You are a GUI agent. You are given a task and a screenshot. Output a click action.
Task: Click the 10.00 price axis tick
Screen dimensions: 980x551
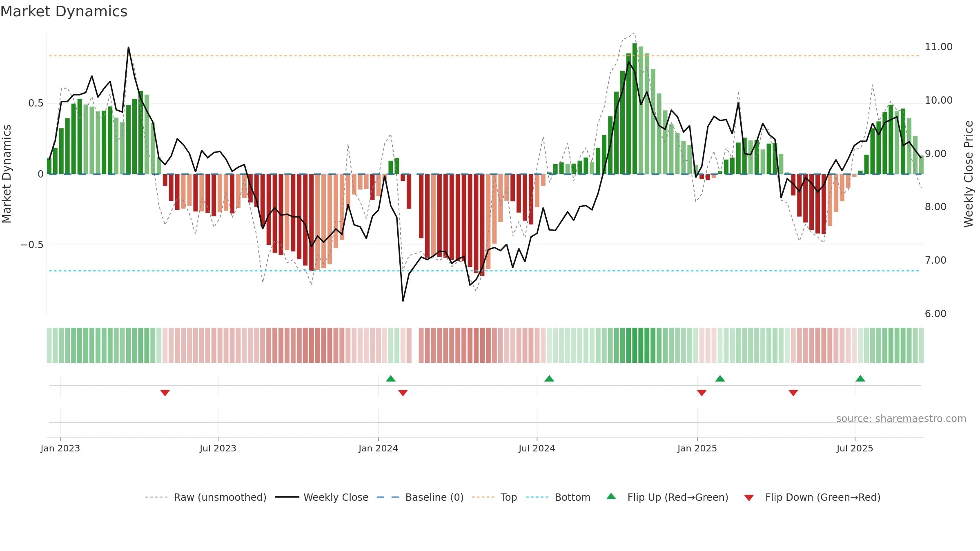pyautogui.click(x=939, y=100)
